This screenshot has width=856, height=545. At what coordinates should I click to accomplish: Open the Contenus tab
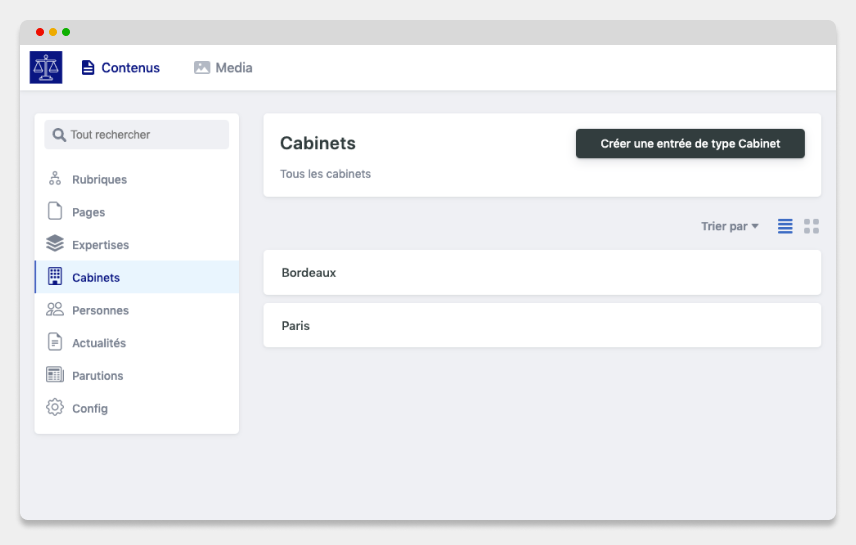[121, 68]
